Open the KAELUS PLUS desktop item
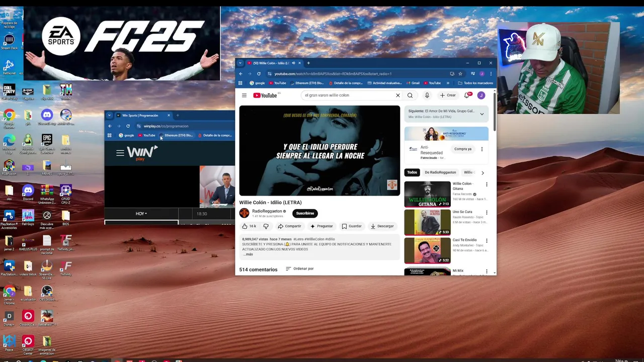This screenshot has height=362, width=644. 28,243
